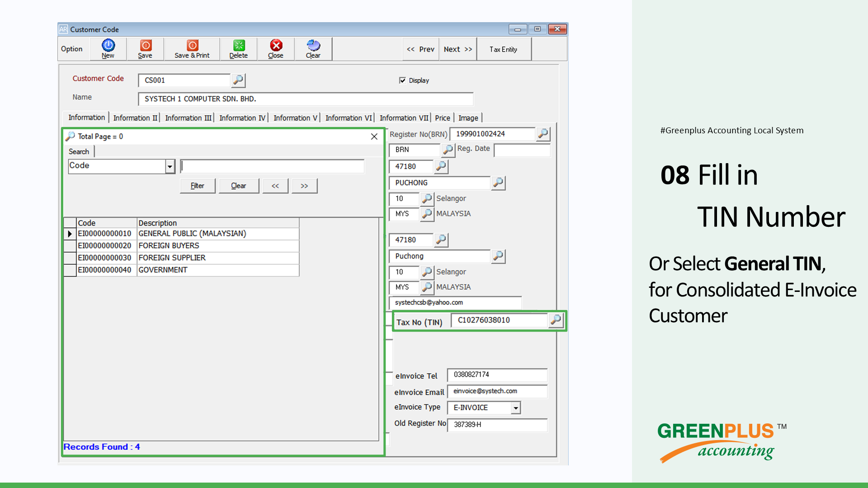Open Tax No (TIN) lookup magnifier

(556, 320)
